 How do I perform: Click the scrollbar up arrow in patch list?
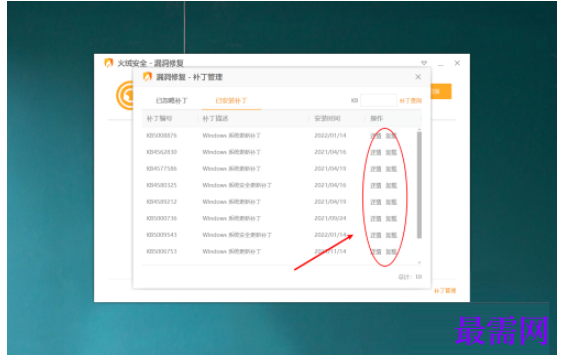(x=419, y=129)
